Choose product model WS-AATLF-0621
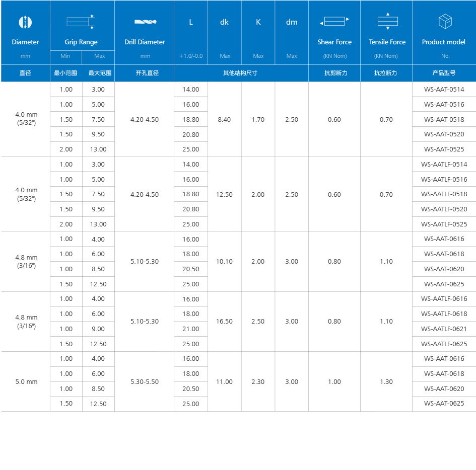 [x=444, y=329]
